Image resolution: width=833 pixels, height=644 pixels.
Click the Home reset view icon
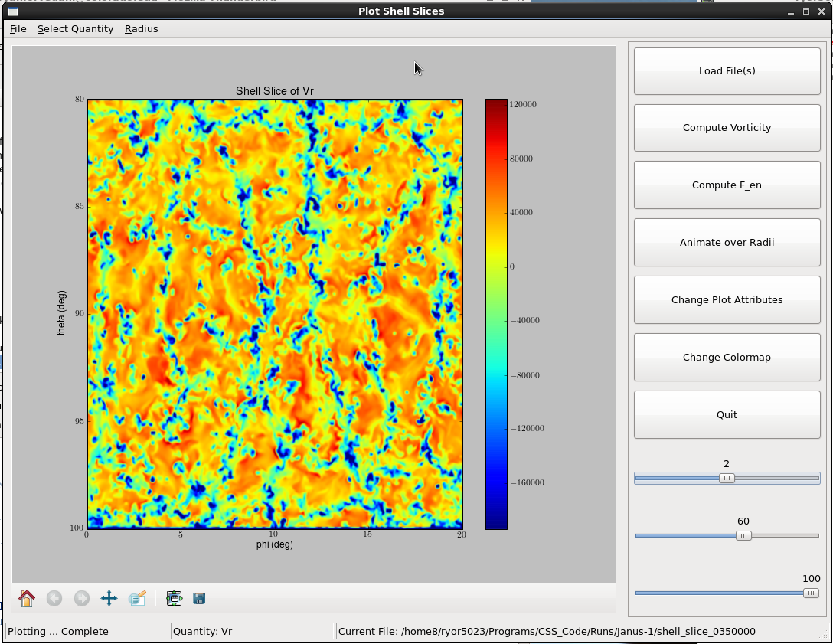pyautogui.click(x=27, y=598)
